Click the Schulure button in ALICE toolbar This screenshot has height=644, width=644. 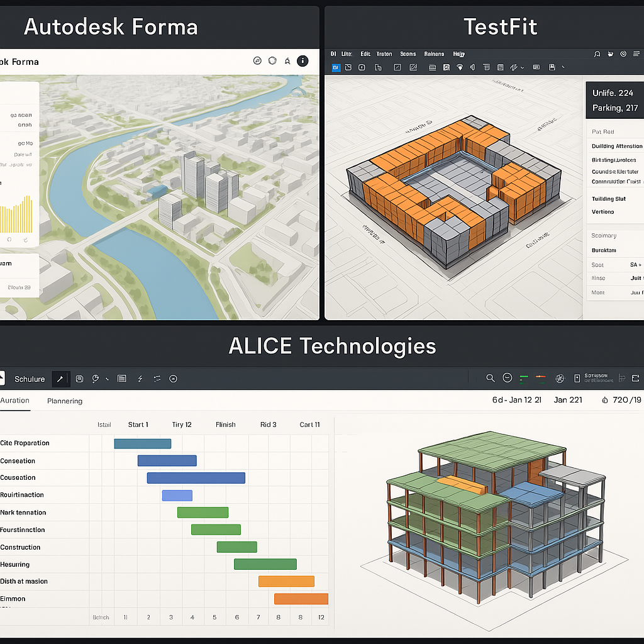tap(30, 379)
